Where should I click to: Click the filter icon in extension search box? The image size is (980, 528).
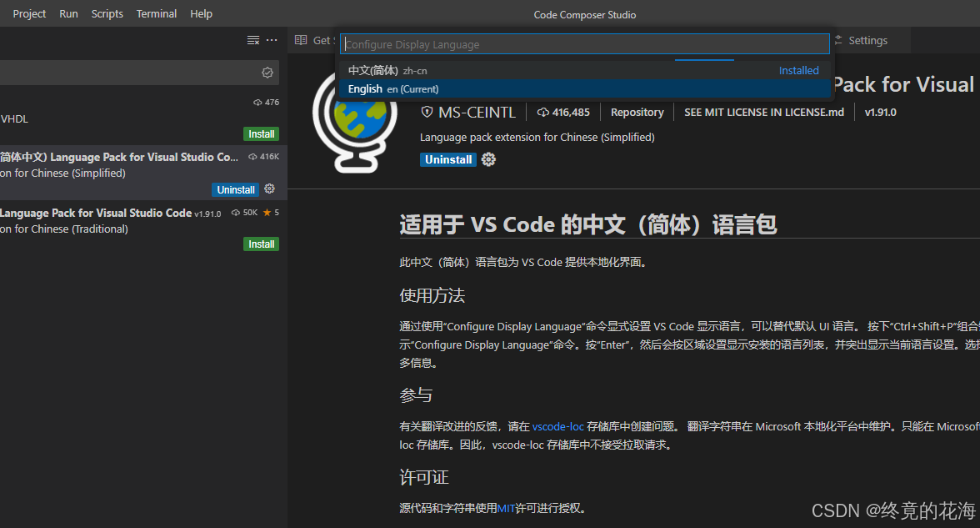pos(267,73)
